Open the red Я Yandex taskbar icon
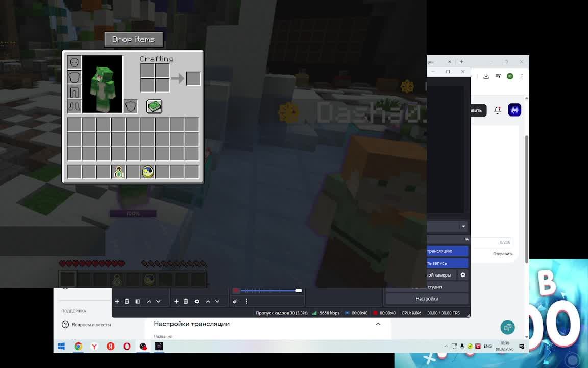This screenshot has width=588, height=368. point(111,346)
